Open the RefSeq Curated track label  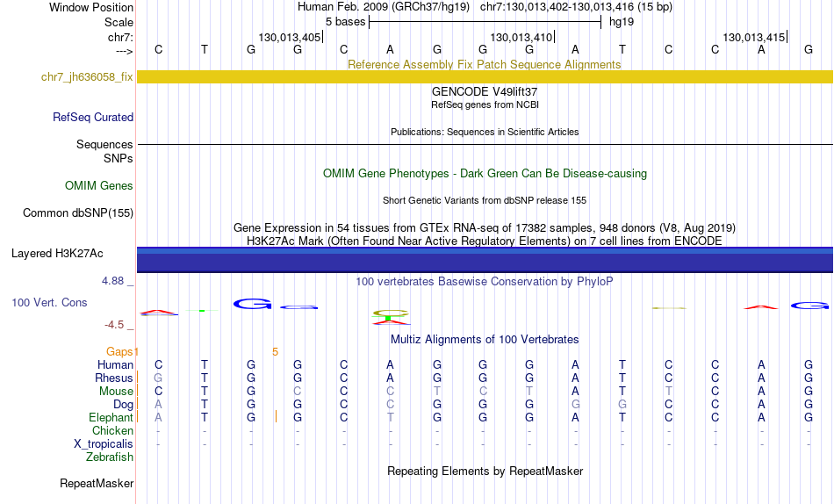click(92, 117)
